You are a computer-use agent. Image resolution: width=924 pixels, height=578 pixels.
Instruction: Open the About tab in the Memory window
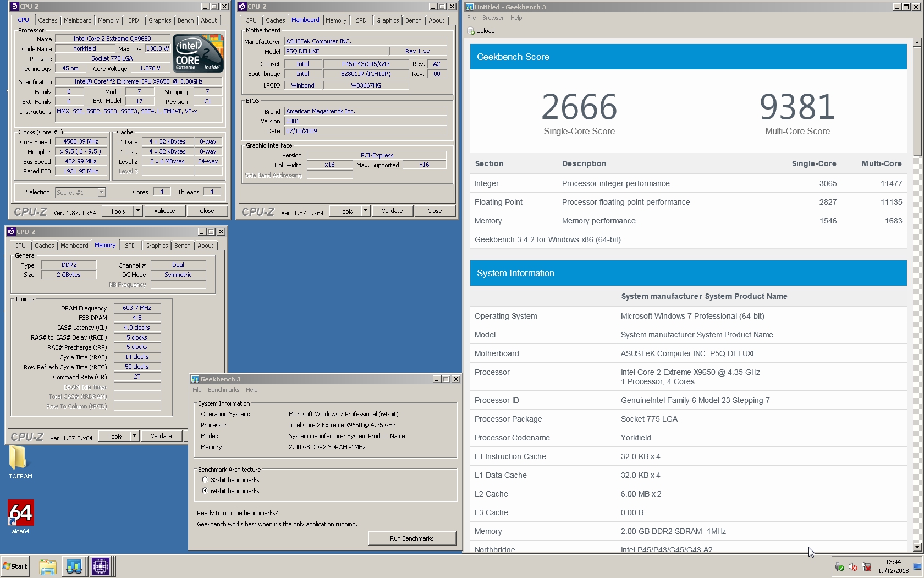point(206,246)
